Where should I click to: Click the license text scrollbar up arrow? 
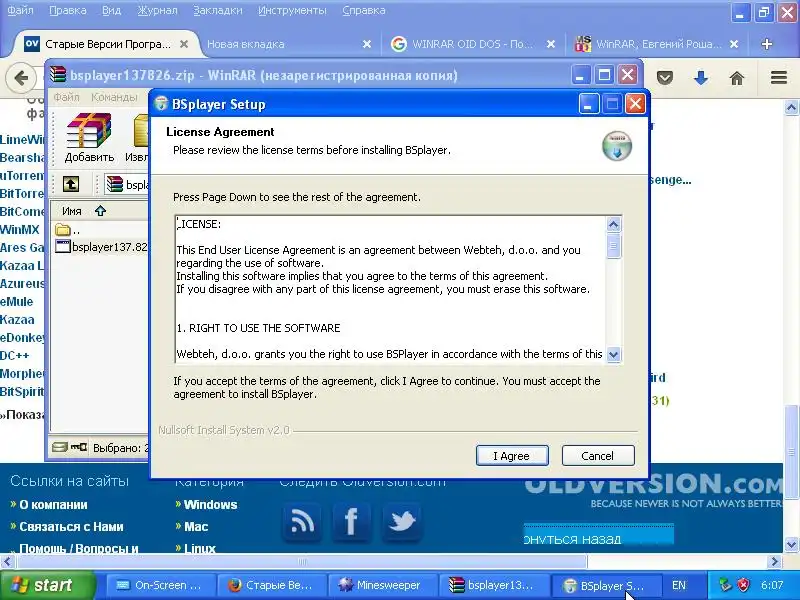pyautogui.click(x=614, y=224)
